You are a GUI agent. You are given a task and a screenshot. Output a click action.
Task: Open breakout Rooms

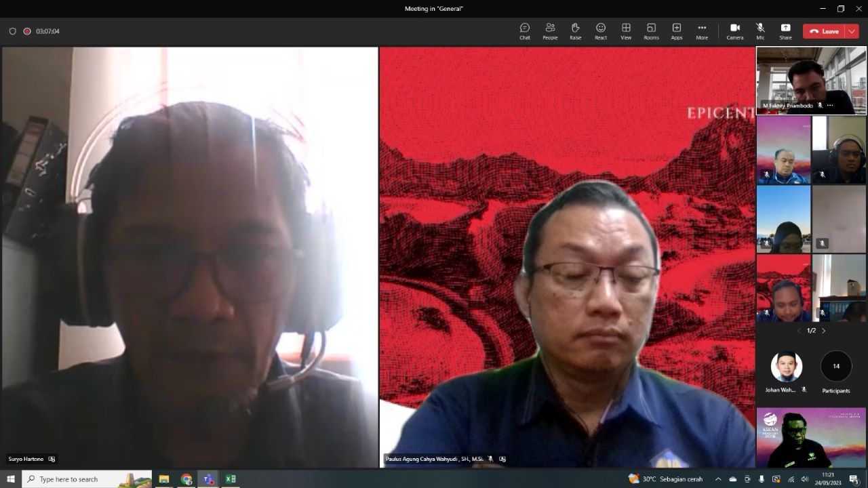click(651, 31)
